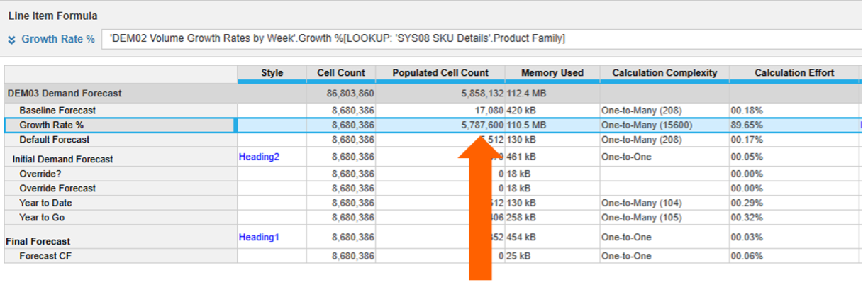This screenshot has height=285, width=868.
Task: Click the Growth Rate % formula label
Action: pos(57,39)
